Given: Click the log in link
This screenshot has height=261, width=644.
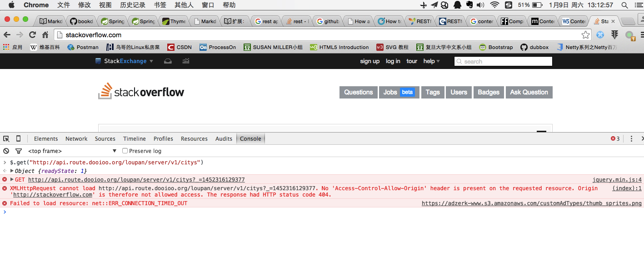Looking at the screenshot, I should (x=393, y=61).
